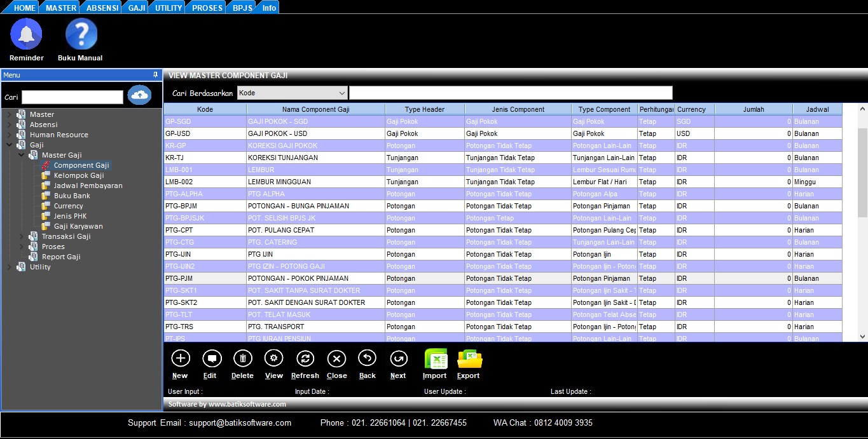Open the BPJS tab
This screenshot has height=439, width=868.
242,8
